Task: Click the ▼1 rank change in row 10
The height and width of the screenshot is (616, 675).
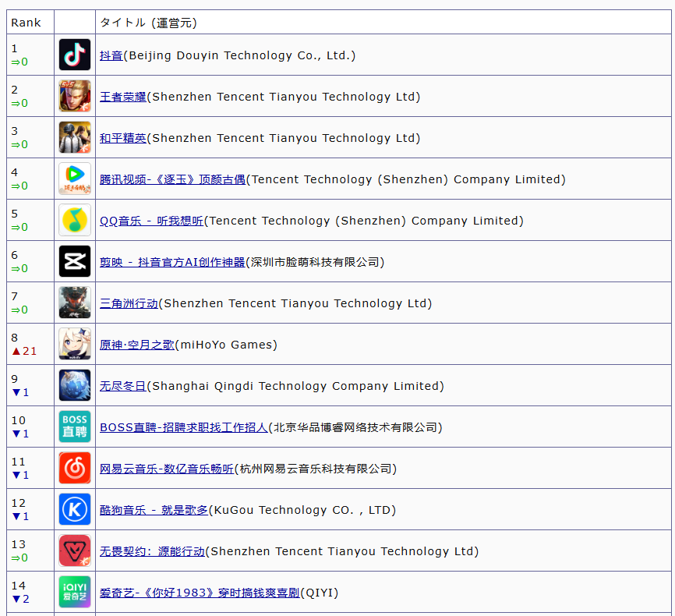Action: pos(21,434)
